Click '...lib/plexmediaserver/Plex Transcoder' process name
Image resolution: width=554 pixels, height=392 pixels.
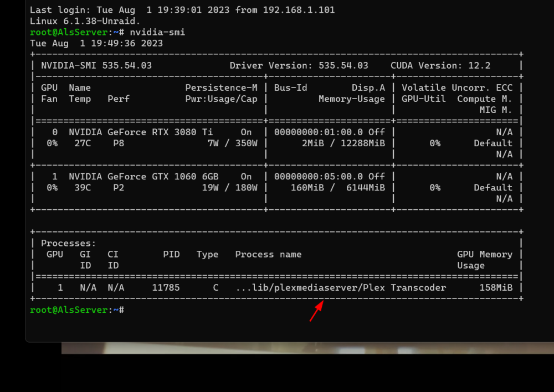[x=341, y=287]
